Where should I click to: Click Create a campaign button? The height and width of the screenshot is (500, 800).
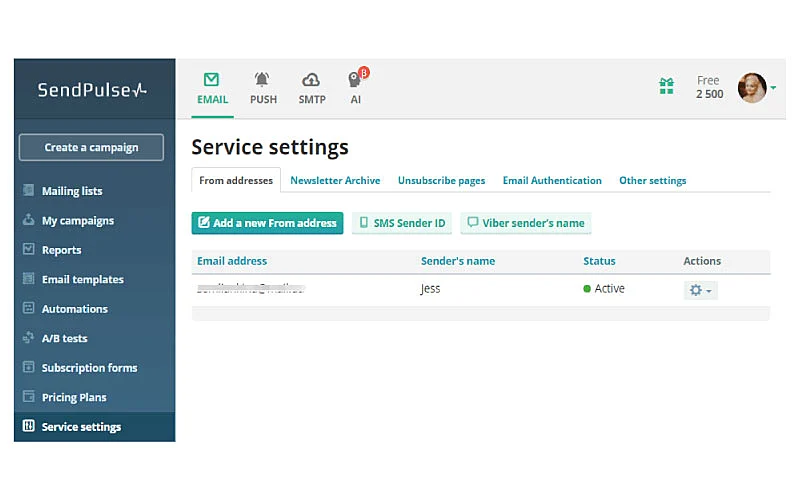[x=91, y=147]
